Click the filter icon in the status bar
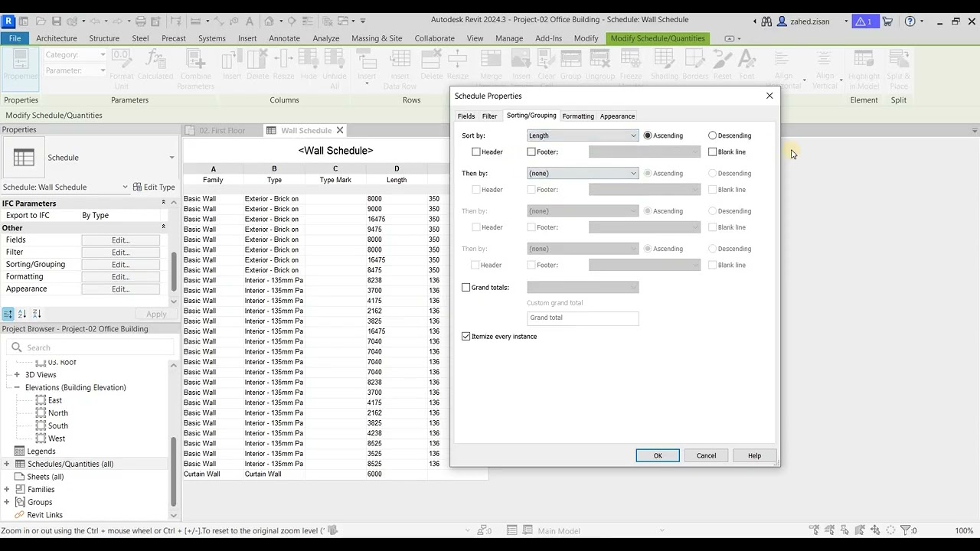 point(906,530)
